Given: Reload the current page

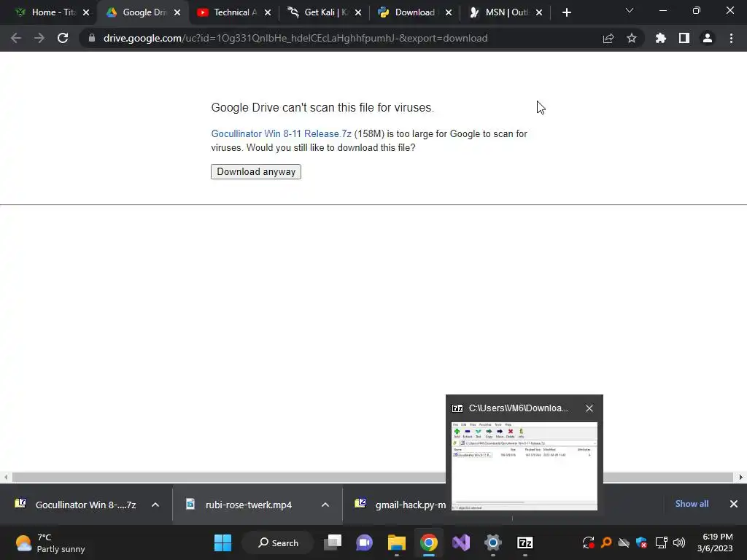Looking at the screenshot, I should tap(63, 38).
